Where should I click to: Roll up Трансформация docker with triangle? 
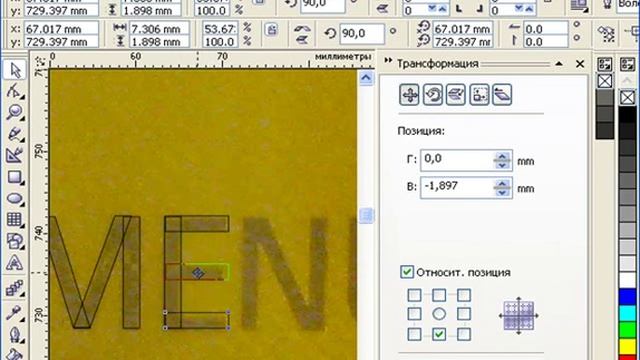pos(559,63)
